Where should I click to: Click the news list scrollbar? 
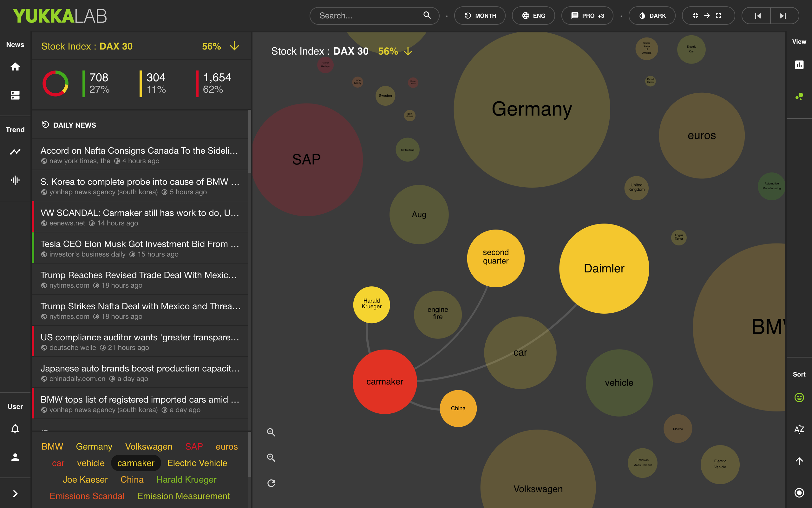pyautogui.click(x=249, y=141)
